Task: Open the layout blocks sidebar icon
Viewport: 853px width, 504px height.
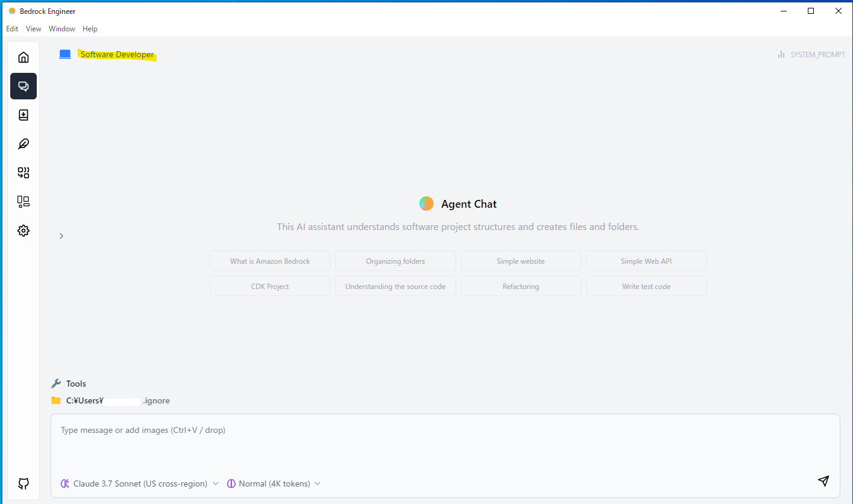Action: tap(23, 202)
